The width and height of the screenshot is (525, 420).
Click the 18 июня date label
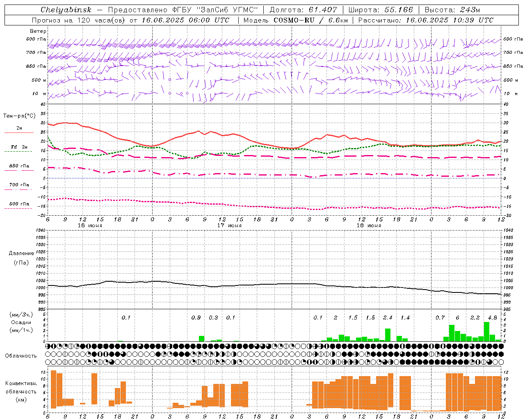coord(369,226)
